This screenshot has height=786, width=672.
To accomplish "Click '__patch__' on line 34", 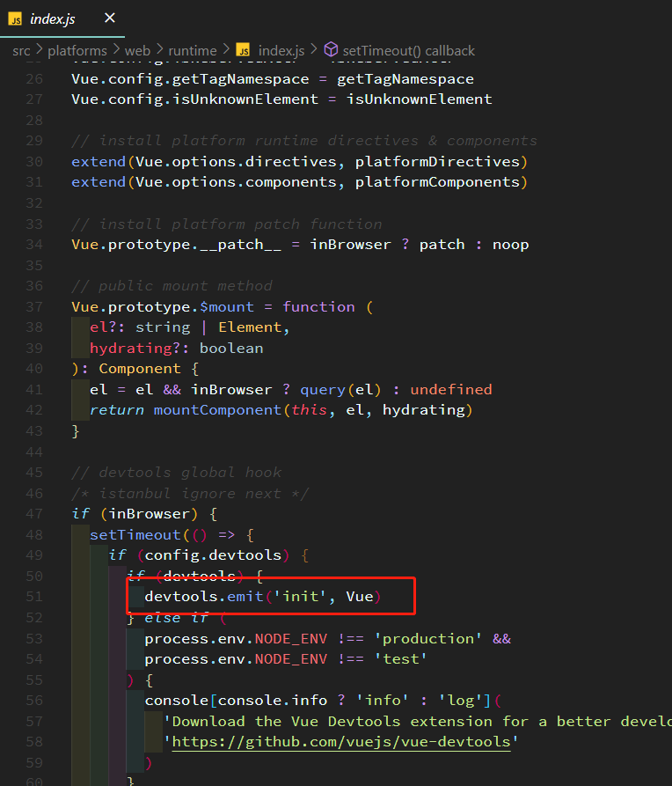I will (240, 245).
